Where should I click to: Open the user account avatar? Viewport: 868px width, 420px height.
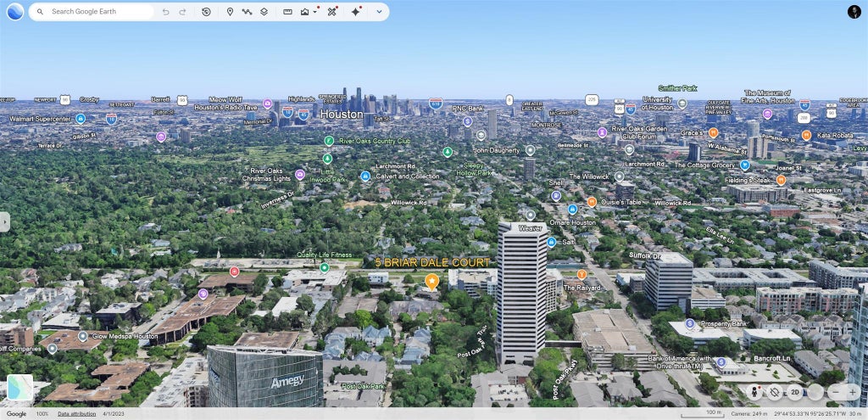click(854, 12)
